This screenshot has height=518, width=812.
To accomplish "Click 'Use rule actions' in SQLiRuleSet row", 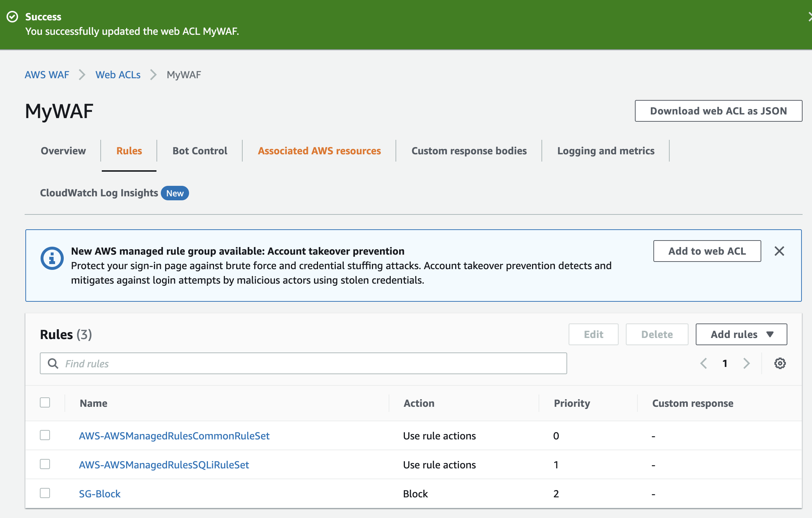I will [x=439, y=465].
